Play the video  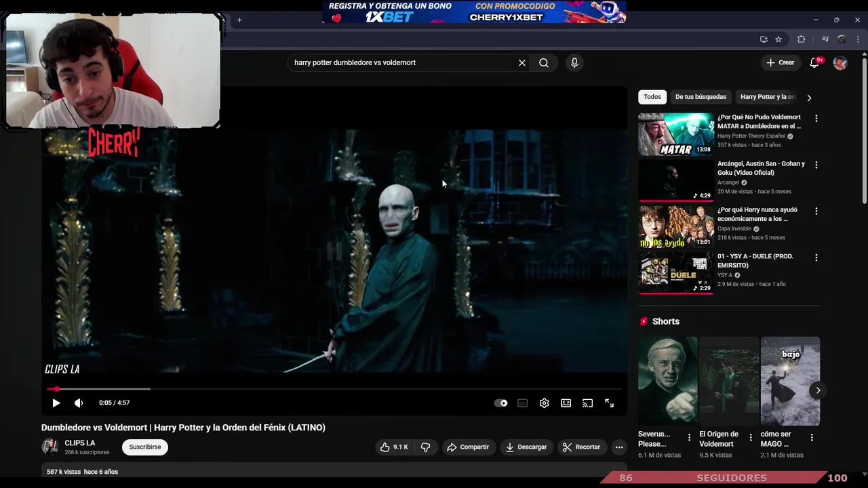click(x=56, y=403)
